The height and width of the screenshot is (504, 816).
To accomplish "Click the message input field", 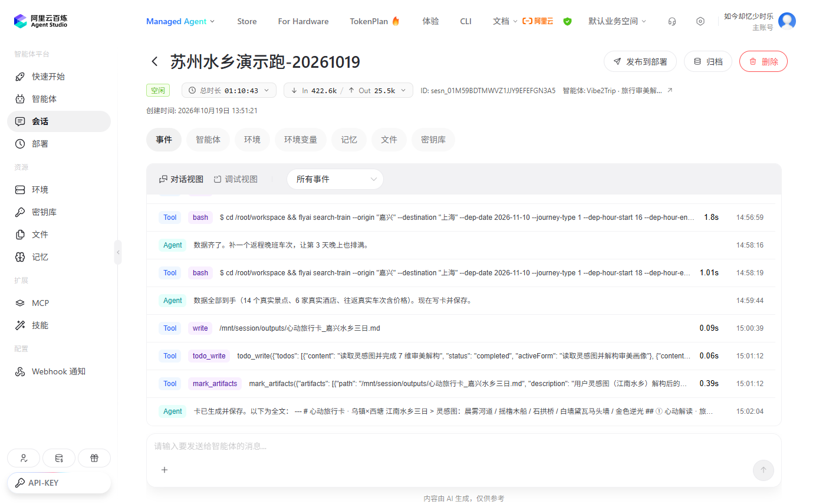I will [463, 446].
